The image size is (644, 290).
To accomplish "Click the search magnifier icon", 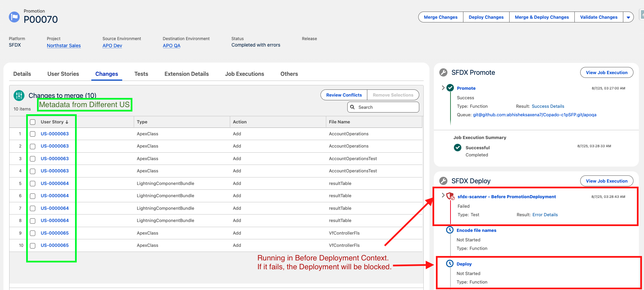I will click(x=352, y=107).
